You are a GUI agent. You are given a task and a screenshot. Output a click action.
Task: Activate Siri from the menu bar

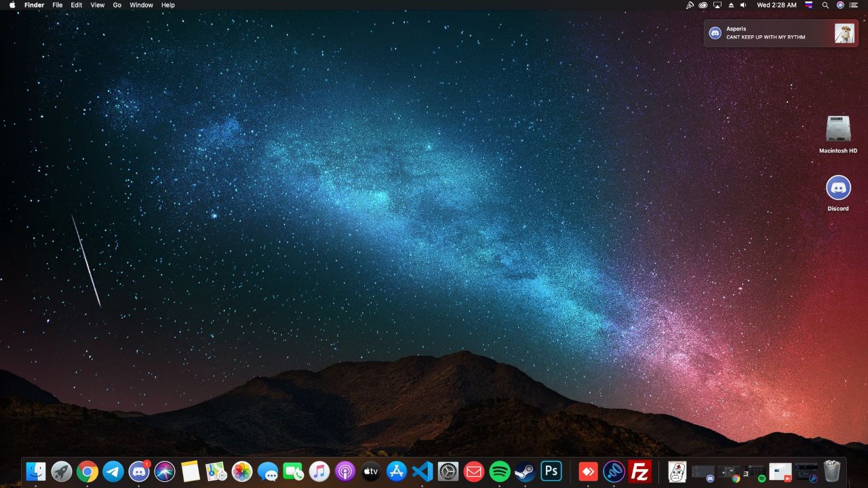[x=840, y=5]
